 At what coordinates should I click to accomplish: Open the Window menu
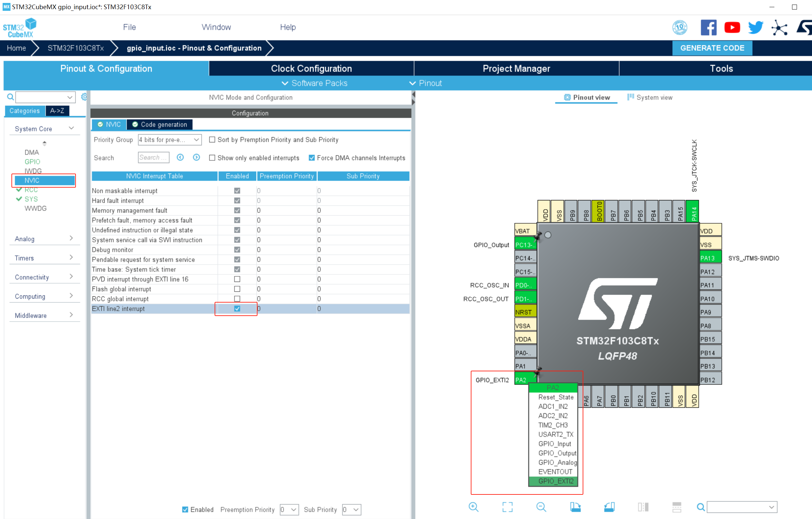216,27
